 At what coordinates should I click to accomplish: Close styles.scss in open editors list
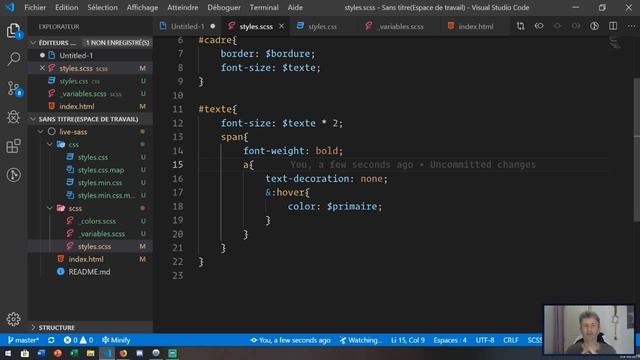(42, 68)
